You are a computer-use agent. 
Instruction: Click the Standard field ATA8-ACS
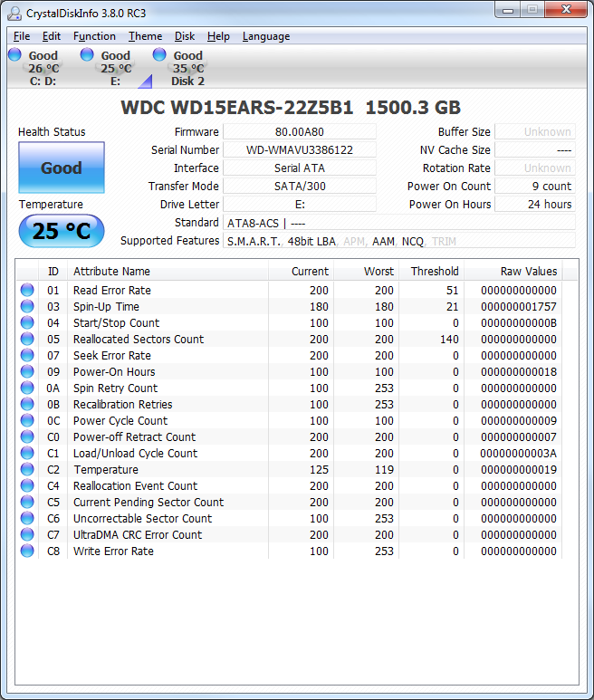pyautogui.click(x=399, y=223)
